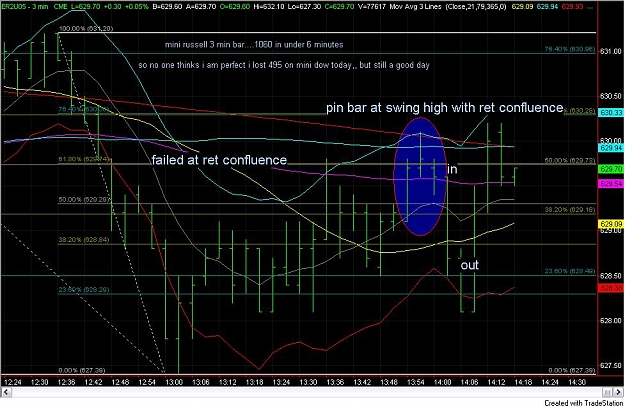Click the left '0.00% (627.39)' retracement label
This screenshot has width=625, height=407.
(82, 370)
